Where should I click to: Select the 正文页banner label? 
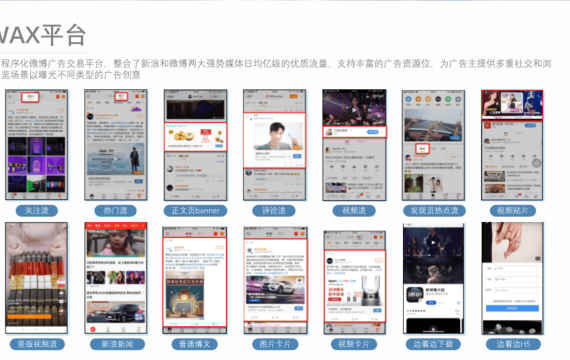pos(195,211)
